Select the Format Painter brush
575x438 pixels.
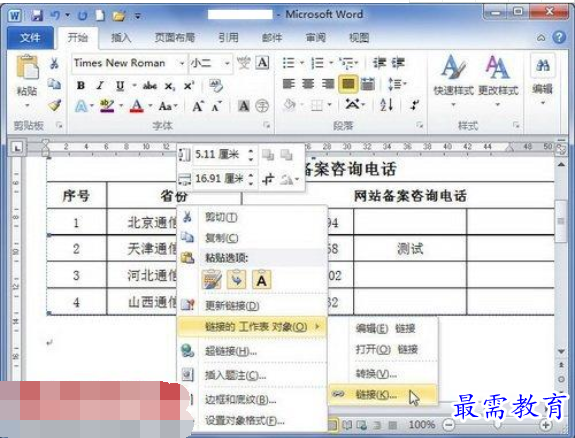coord(54,105)
